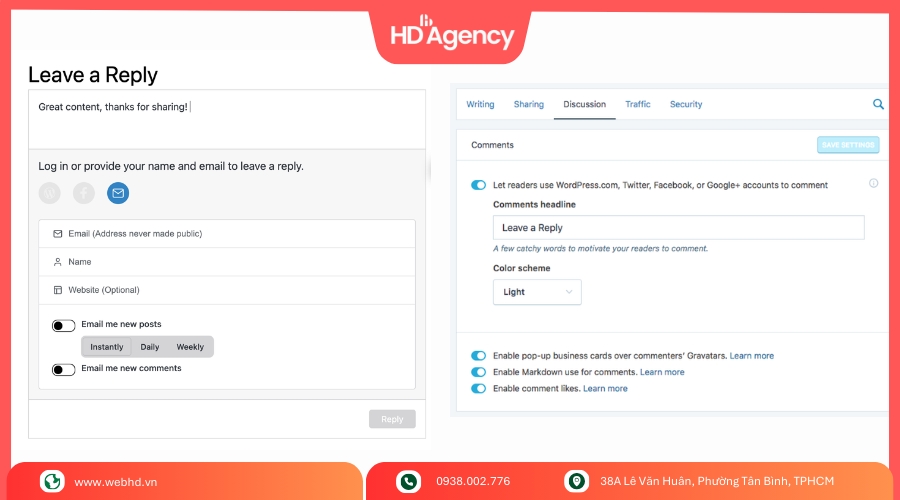
Task: Click the Facebook login icon
Action: [84, 193]
